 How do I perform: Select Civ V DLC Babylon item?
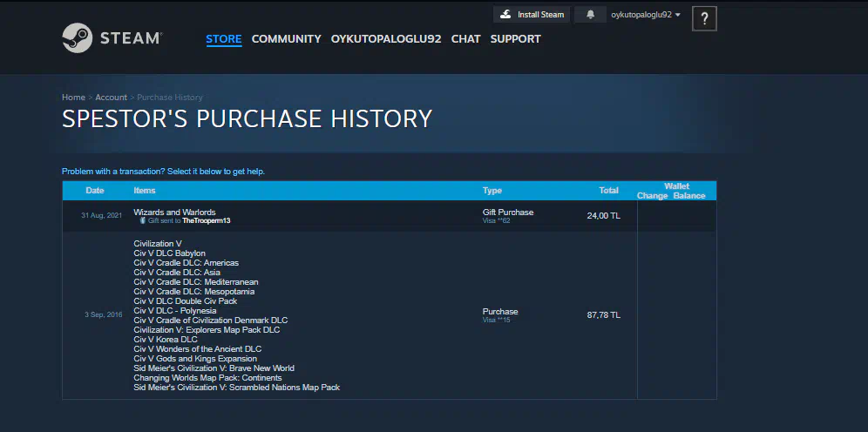click(x=169, y=253)
